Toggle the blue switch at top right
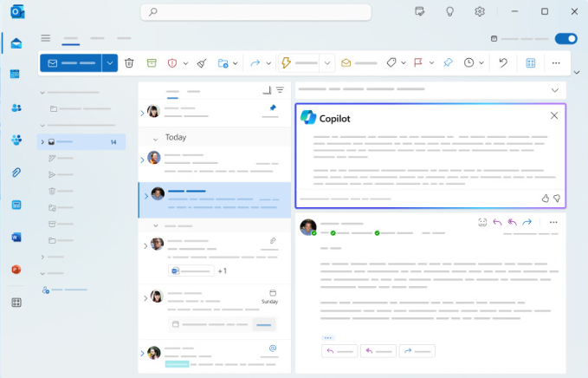The height and width of the screenshot is (378, 588). [565, 39]
